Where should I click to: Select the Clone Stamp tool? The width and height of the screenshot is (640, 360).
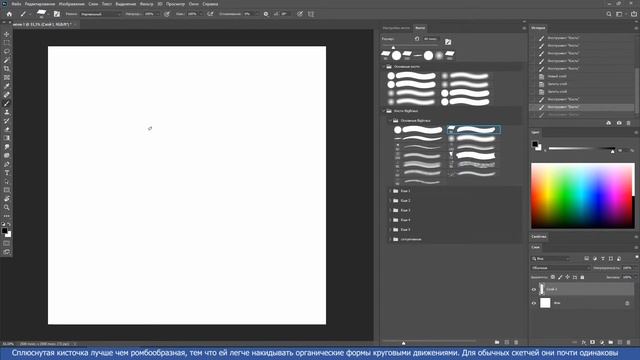click(7, 112)
